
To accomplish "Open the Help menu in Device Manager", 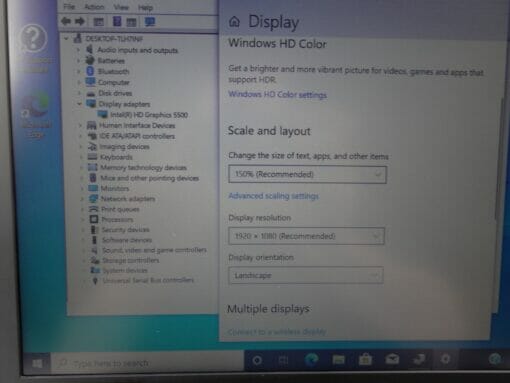I will [x=146, y=8].
